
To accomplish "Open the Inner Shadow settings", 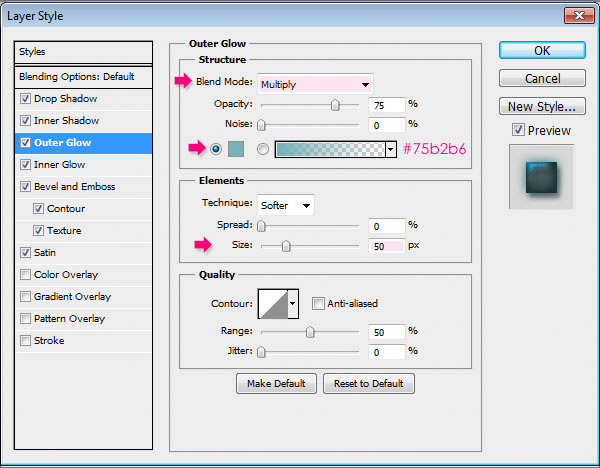I will (x=67, y=121).
